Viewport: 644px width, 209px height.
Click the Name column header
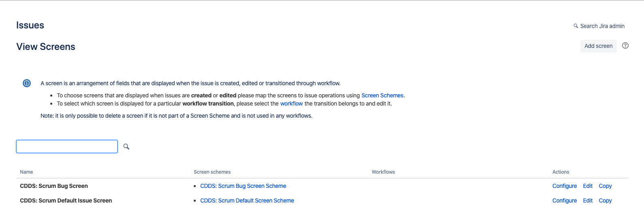[x=26, y=172]
